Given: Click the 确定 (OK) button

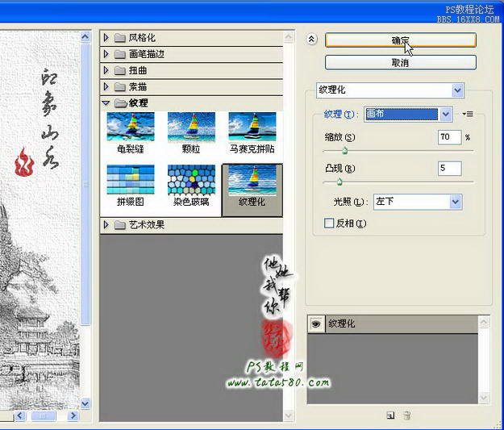Looking at the screenshot, I should point(400,40).
